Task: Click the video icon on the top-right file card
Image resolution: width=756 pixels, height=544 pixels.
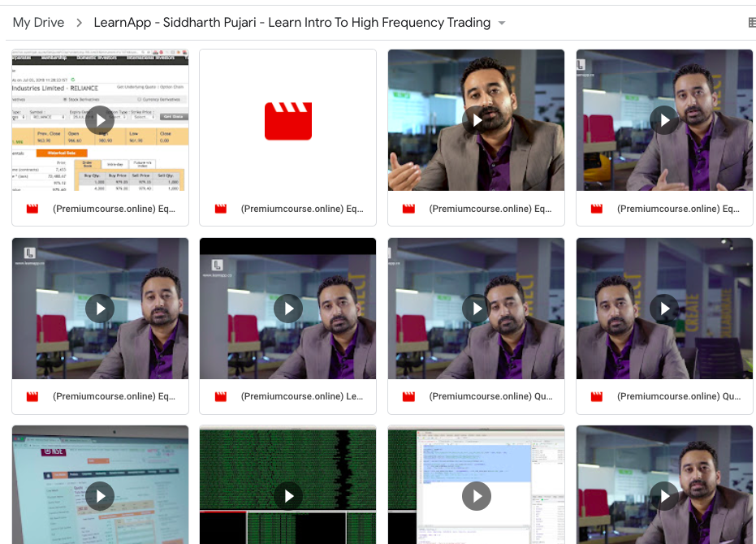Action: pos(597,209)
